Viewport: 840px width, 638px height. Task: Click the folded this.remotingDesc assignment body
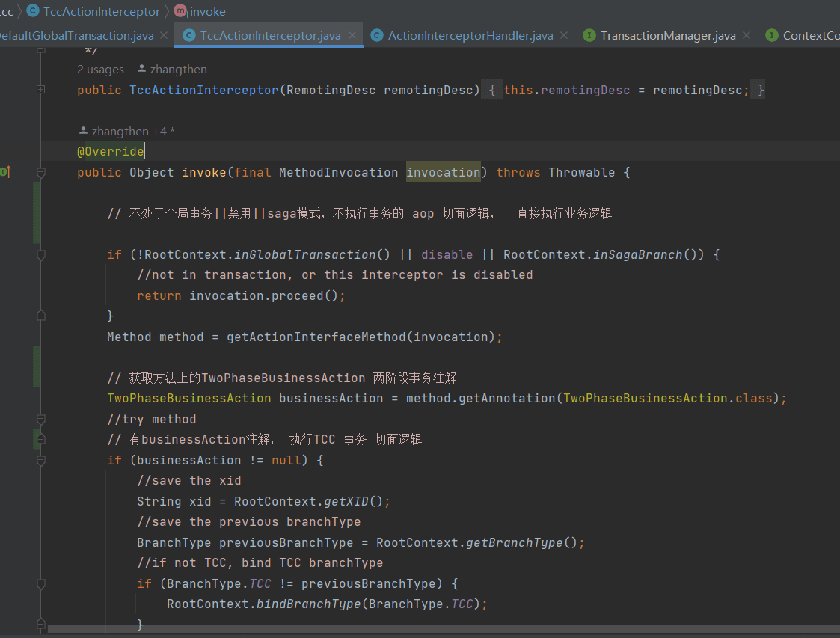point(623,90)
